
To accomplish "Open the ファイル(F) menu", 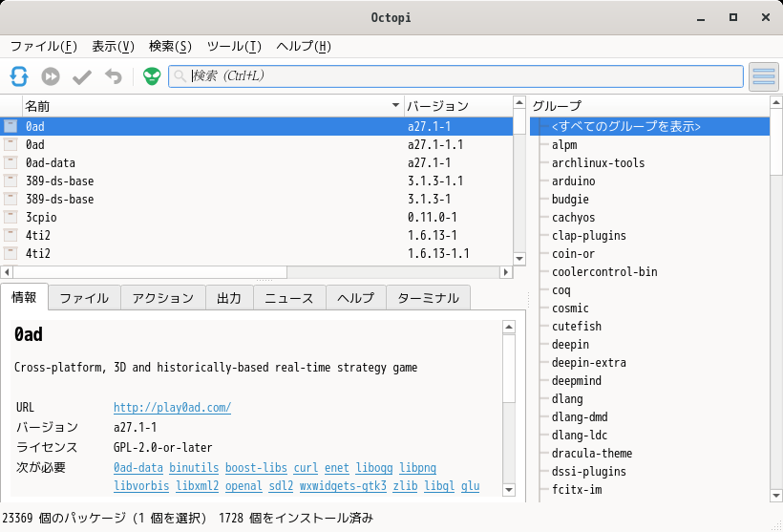I will coord(43,47).
